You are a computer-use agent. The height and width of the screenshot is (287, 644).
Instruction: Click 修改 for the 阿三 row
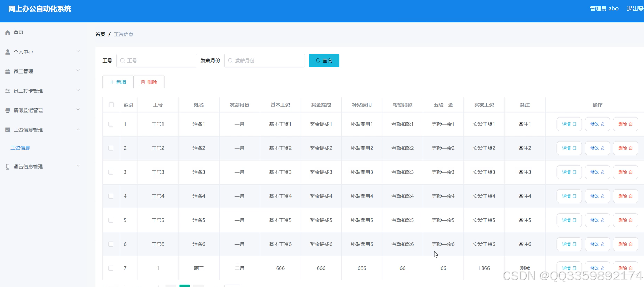597,268
